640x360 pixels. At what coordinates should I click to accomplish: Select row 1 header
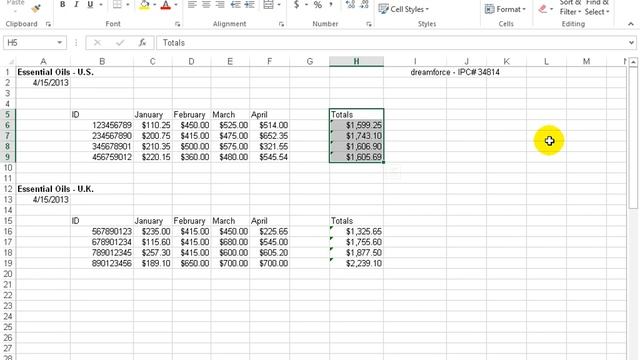(x=8, y=72)
